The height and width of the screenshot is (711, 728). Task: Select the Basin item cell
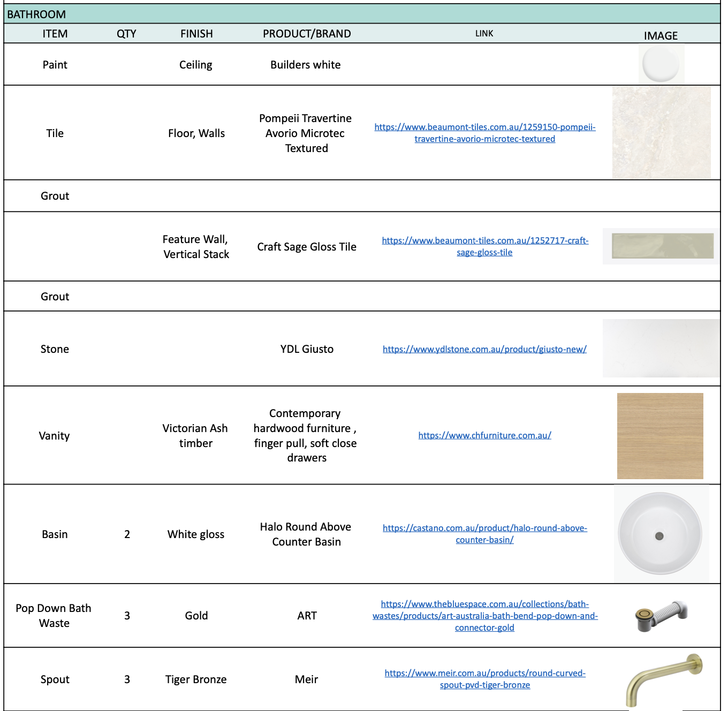(55, 534)
